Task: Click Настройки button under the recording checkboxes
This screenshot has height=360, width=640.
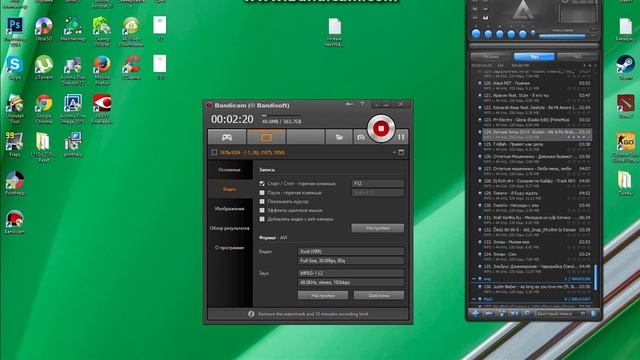Action: tap(378, 228)
